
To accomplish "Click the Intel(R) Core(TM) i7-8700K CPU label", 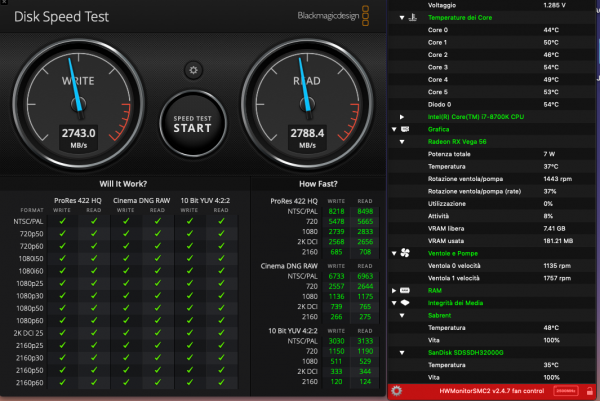I will pyautogui.click(x=476, y=117).
